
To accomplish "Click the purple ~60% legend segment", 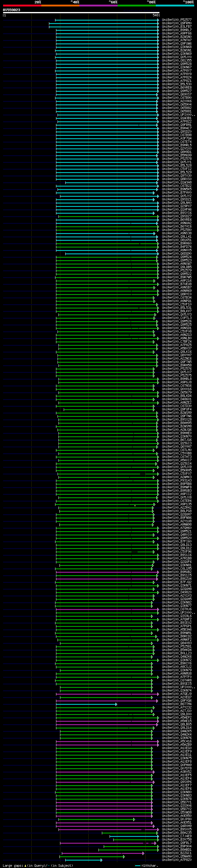I will [99, 6].
